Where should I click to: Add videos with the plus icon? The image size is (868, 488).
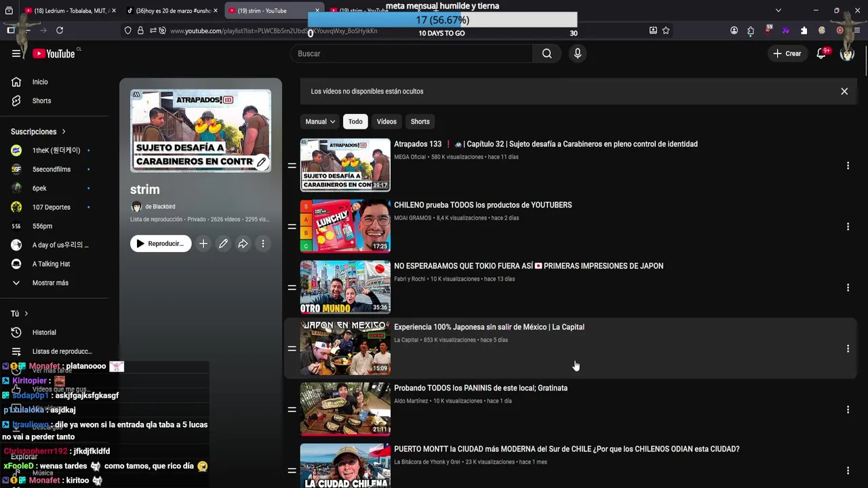point(203,244)
